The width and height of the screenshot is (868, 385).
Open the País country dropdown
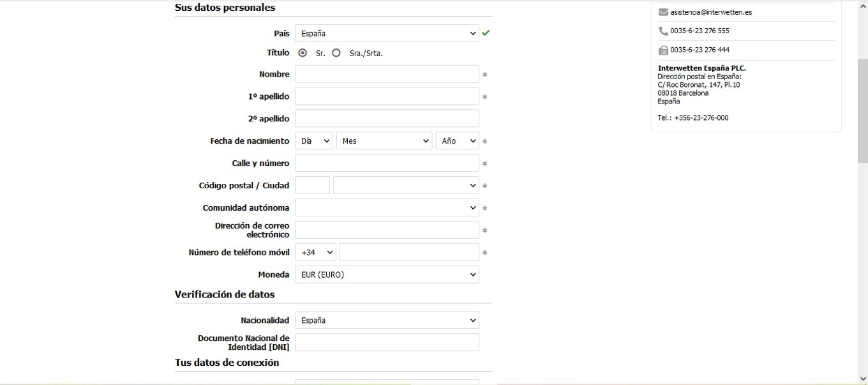coord(387,33)
